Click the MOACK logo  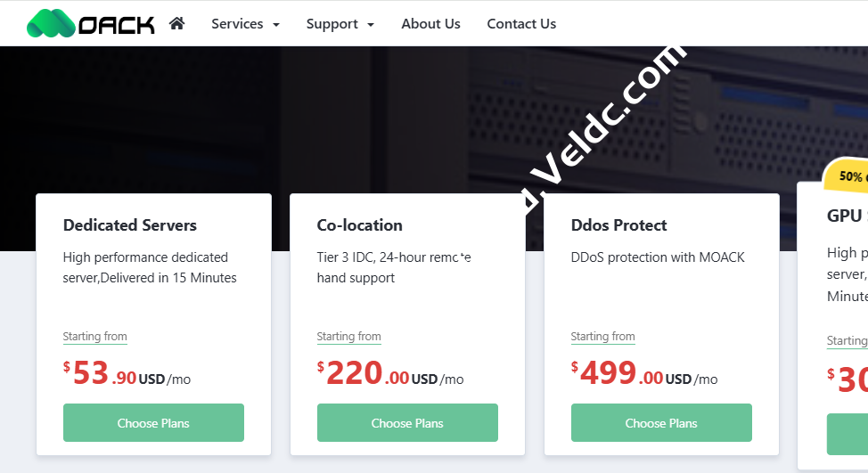90,23
